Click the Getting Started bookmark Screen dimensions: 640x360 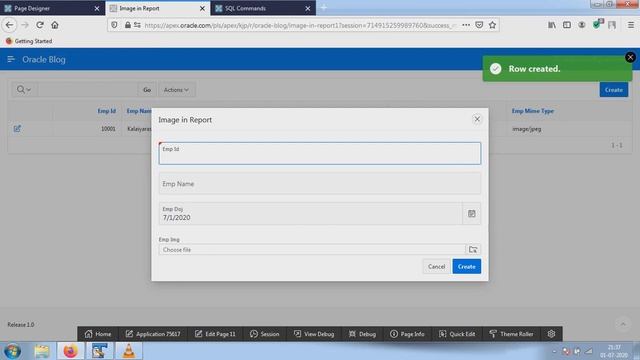tap(29, 41)
